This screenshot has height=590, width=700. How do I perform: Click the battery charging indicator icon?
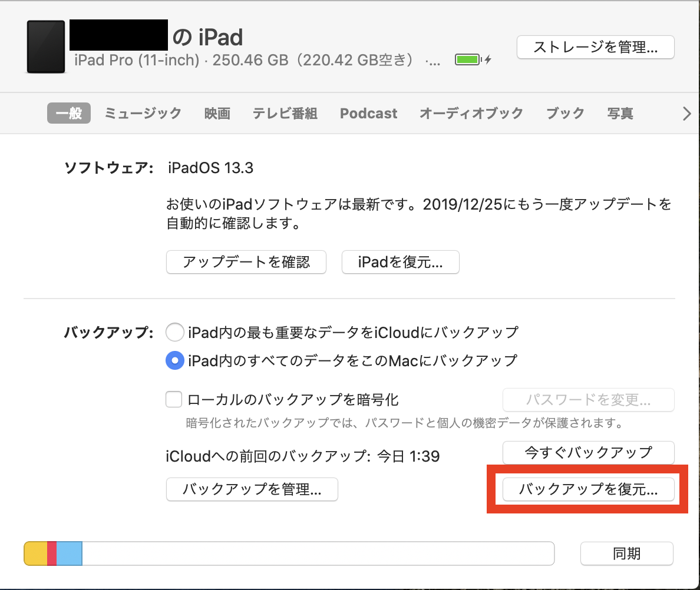pyautogui.click(x=473, y=59)
